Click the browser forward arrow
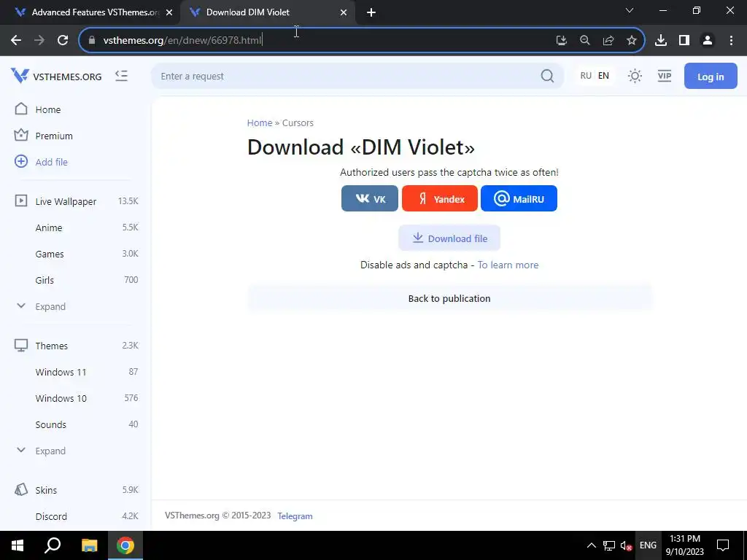The image size is (747, 560). click(39, 40)
